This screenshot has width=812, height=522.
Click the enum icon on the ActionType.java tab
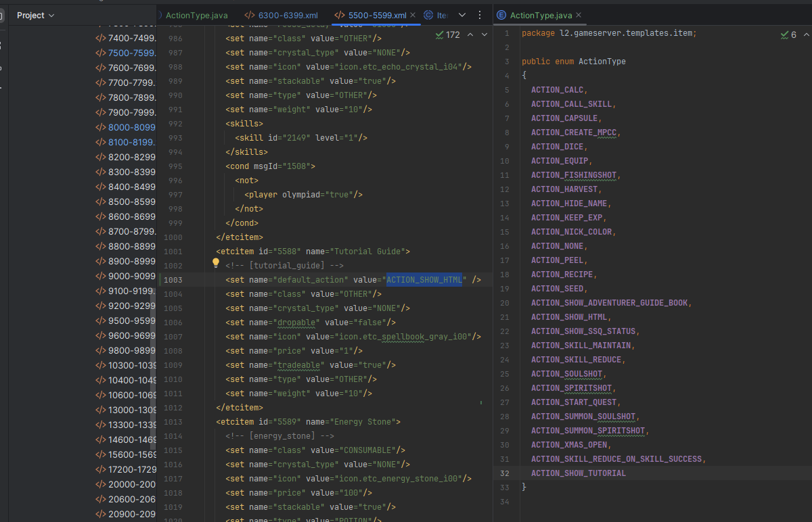point(501,15)
